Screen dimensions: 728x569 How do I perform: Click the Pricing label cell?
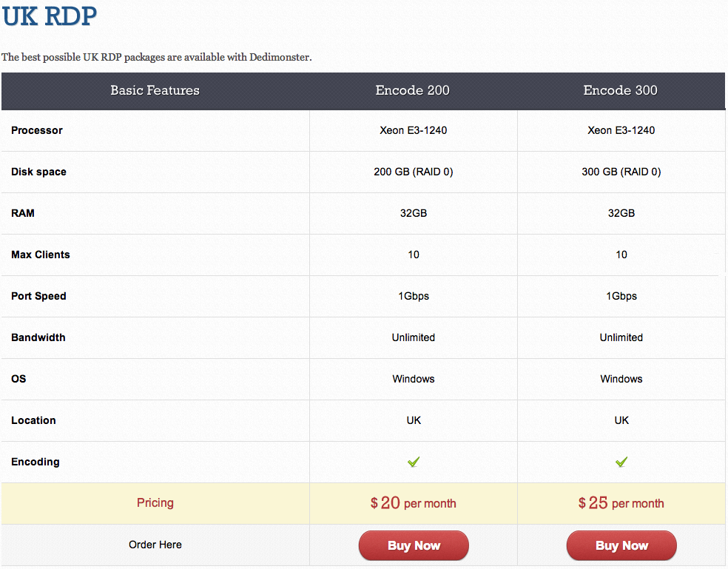[x=155, y=502]
